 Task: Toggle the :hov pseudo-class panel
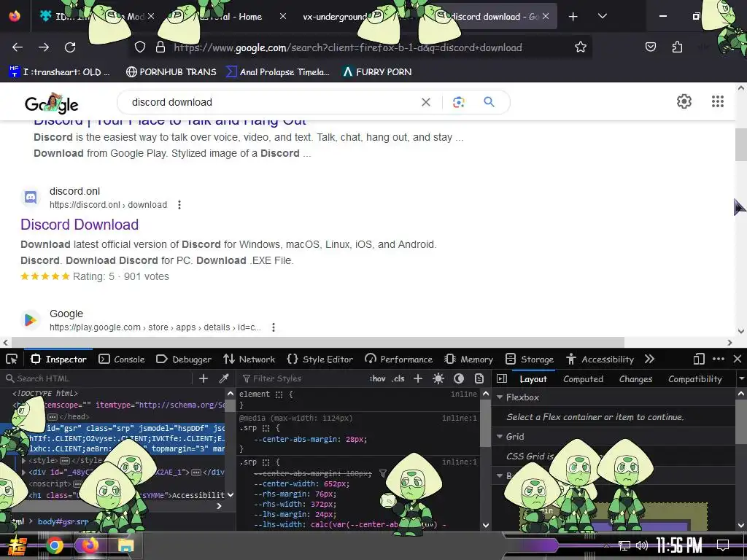click(377, 378)
